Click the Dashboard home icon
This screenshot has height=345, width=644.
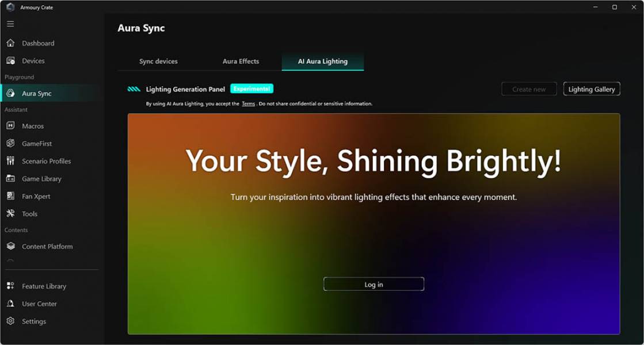[x=11, y=43]
